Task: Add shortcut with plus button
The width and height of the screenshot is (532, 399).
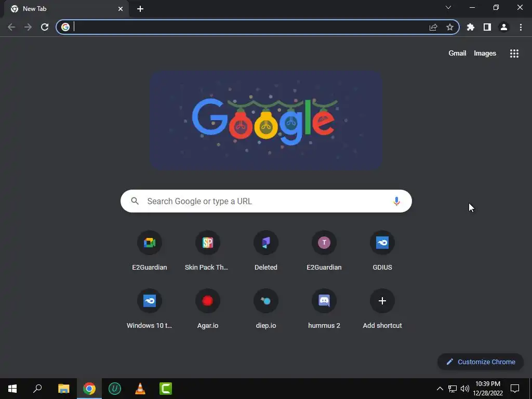Action: (x=382, y=301)
